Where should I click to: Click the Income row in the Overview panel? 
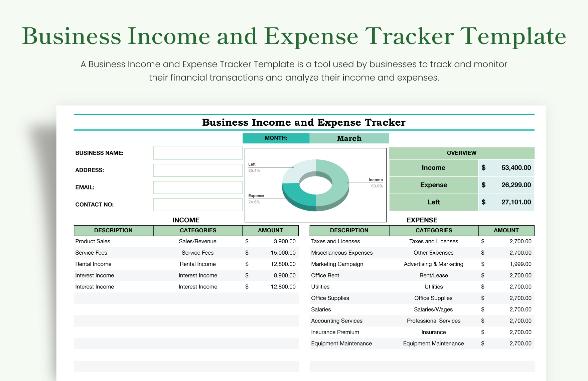[433, 167]
